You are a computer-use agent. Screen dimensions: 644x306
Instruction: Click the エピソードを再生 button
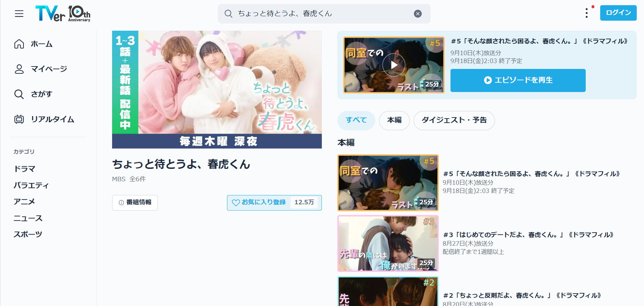click(x=518, y=80)
